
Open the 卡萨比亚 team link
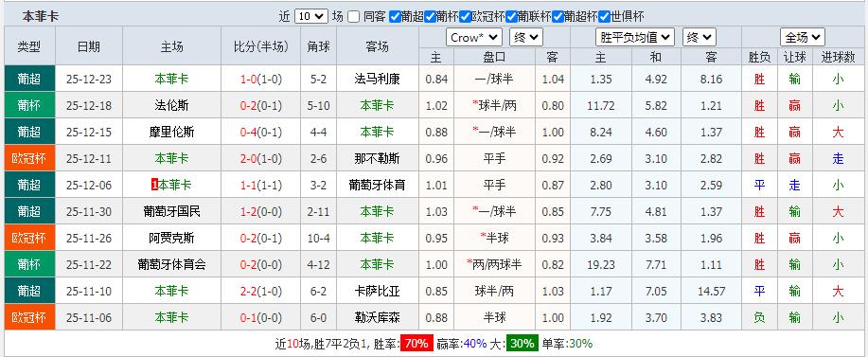(377, 291)
